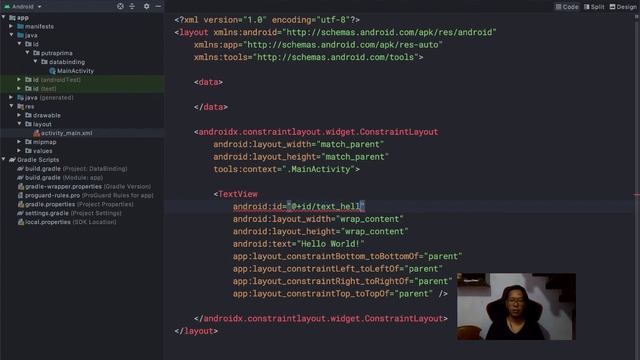Expand the java (generated) folder arrow
The width and height of the screenshot is (640, 360).
(11, 97)
